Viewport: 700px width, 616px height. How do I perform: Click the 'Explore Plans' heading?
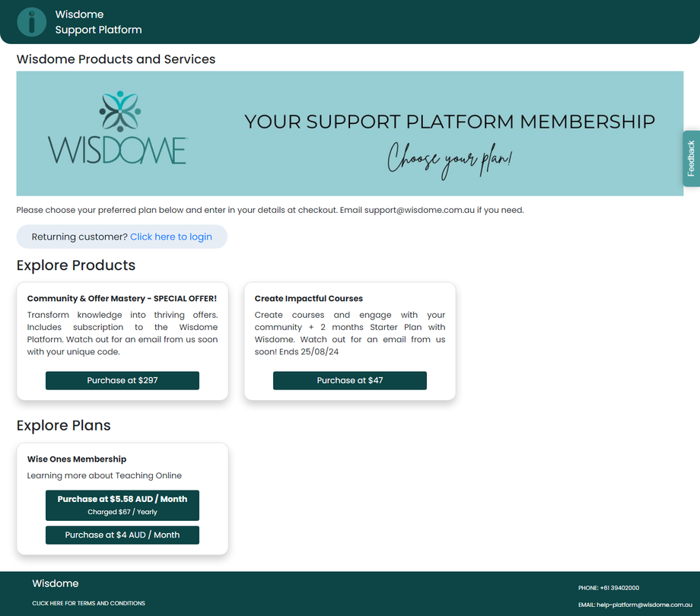(63, 426)
